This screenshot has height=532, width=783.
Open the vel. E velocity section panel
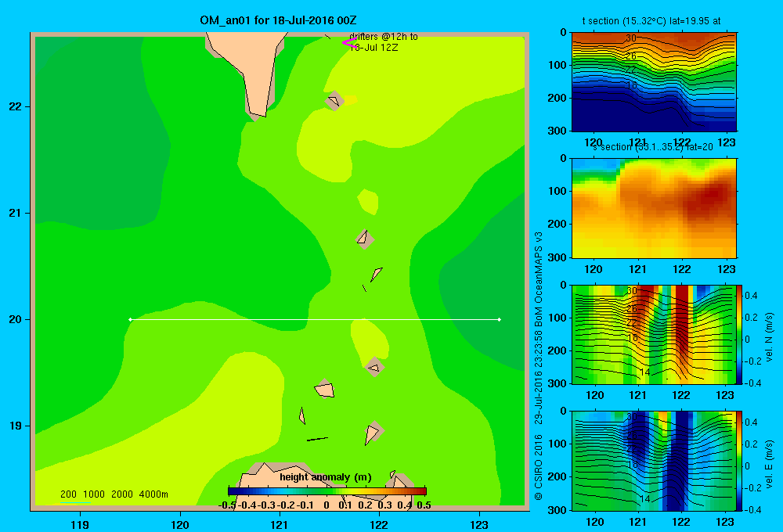click(x=653, y=461)
